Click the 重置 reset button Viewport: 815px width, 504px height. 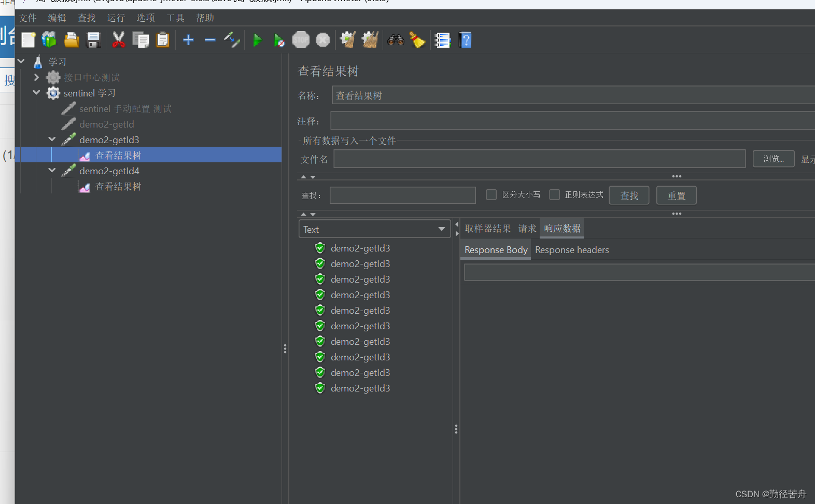coord(677,195)
